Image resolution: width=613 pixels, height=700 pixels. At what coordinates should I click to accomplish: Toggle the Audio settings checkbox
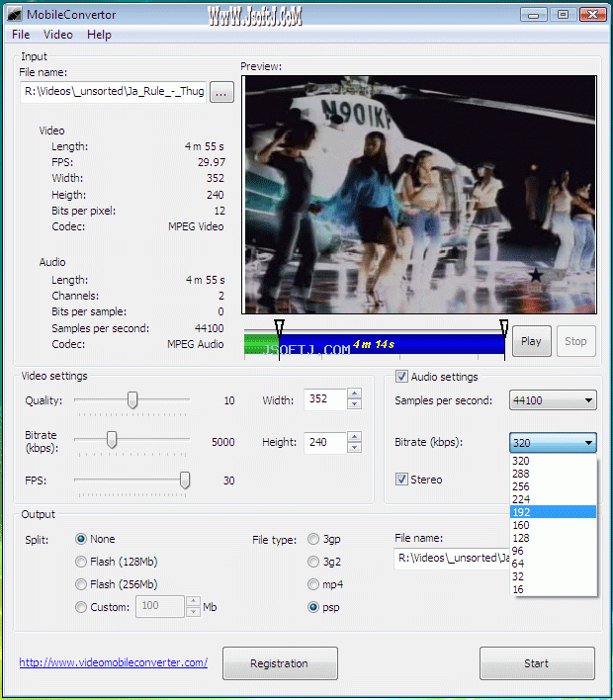coord(401,377)
